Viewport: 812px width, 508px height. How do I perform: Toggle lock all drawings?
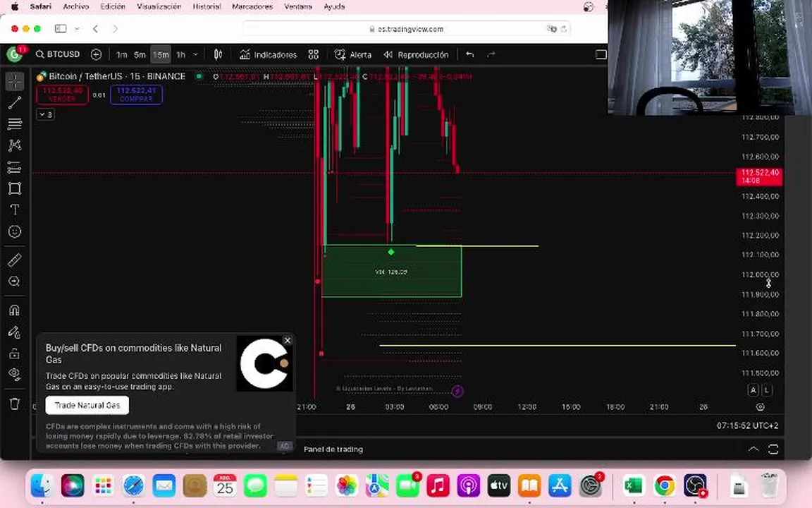15,353
